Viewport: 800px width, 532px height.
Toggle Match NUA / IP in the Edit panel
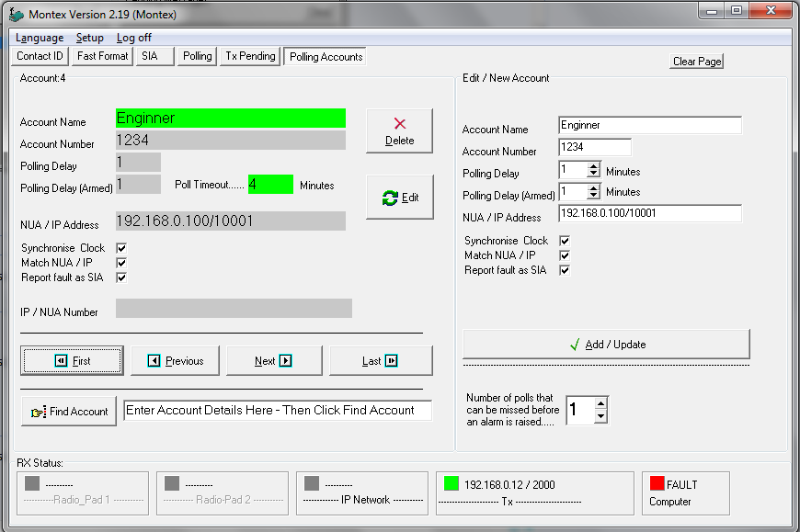[x=565, y=255]
